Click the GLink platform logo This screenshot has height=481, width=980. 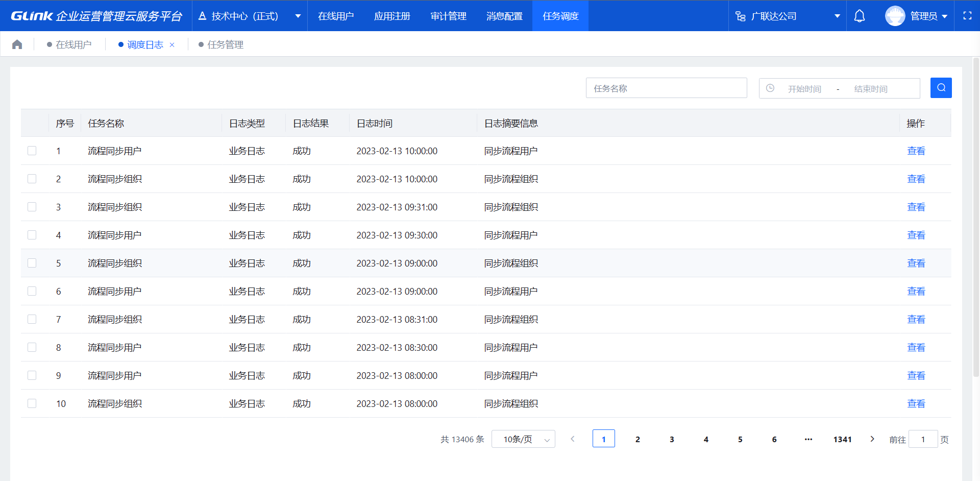tap(96, 16)
